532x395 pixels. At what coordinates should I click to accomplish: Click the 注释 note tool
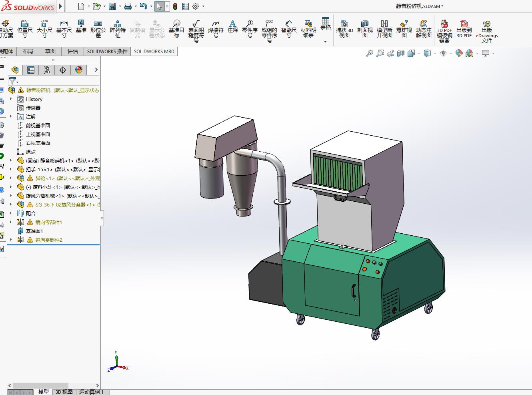click(x=233, y=27)
